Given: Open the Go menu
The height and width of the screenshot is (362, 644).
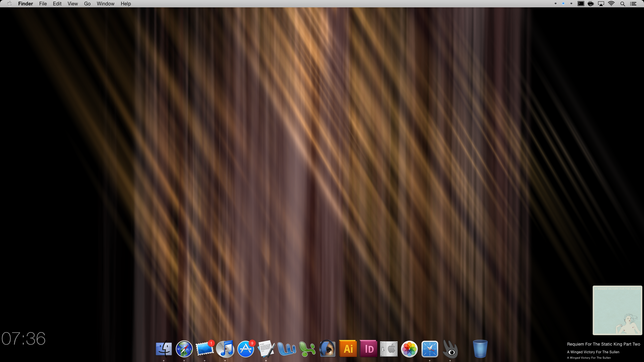Looking at the screenshot, I should point(88,4).
